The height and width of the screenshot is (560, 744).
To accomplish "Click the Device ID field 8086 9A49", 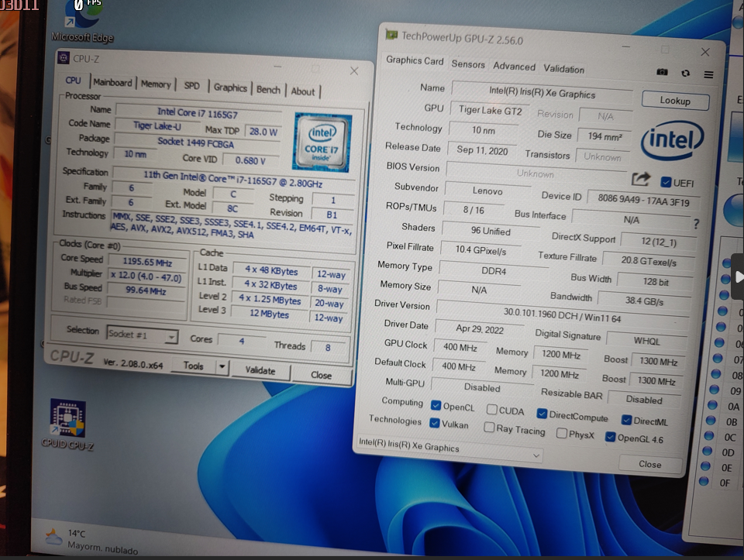I will pos(643,200).
